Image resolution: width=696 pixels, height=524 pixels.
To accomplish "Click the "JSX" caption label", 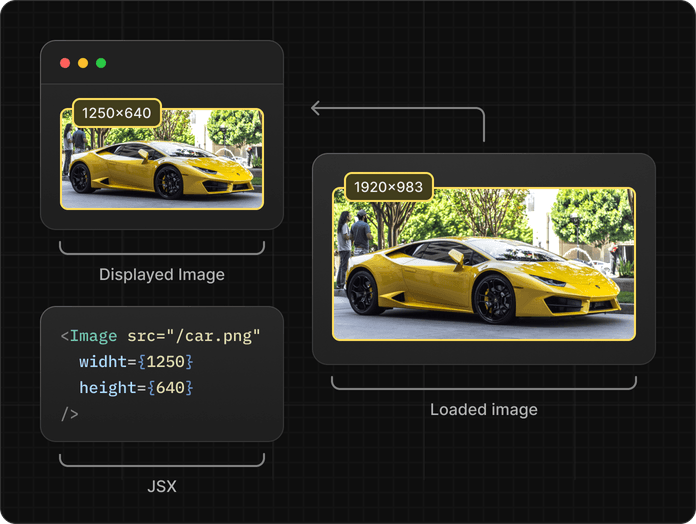I will (162, 486).
